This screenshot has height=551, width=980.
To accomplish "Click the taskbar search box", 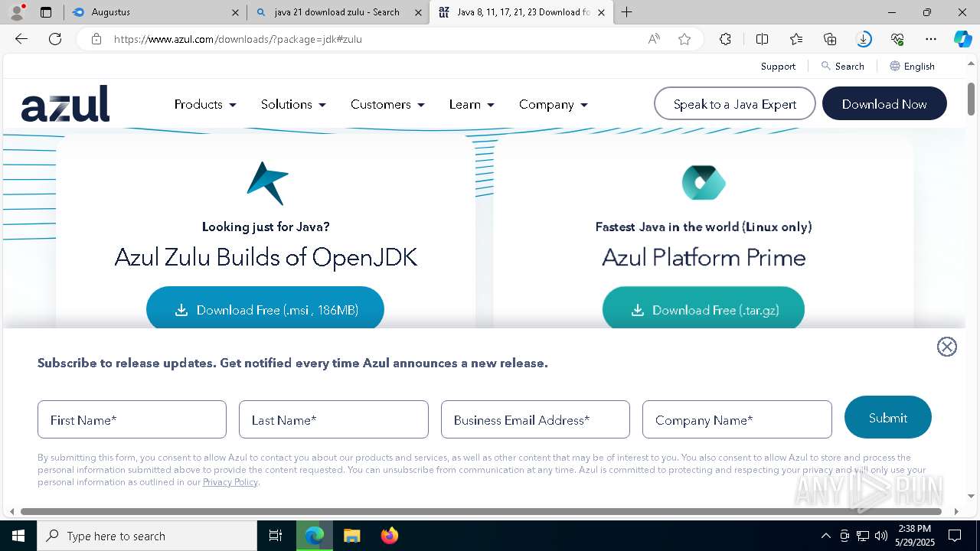I will (147, 536).
